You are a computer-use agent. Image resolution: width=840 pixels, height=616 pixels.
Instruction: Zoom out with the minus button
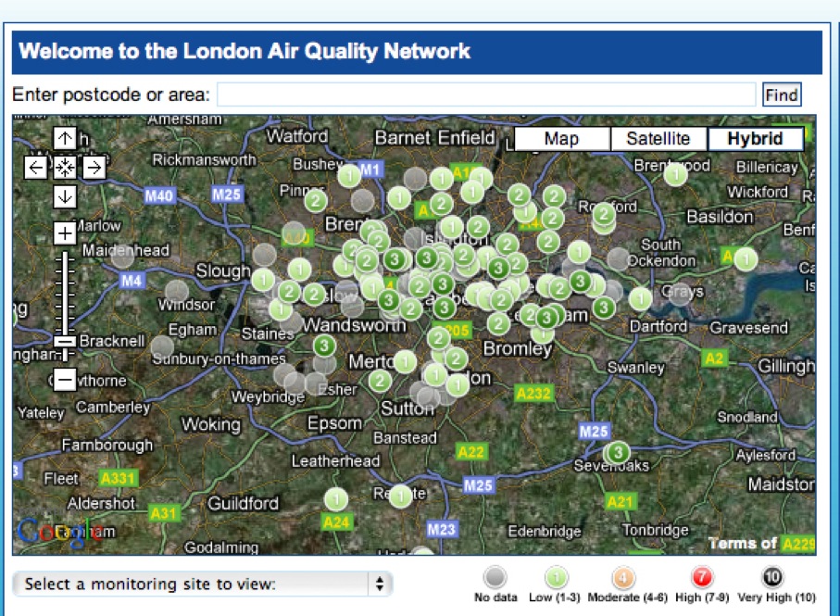pyautogui.click(x=64, y=378)
